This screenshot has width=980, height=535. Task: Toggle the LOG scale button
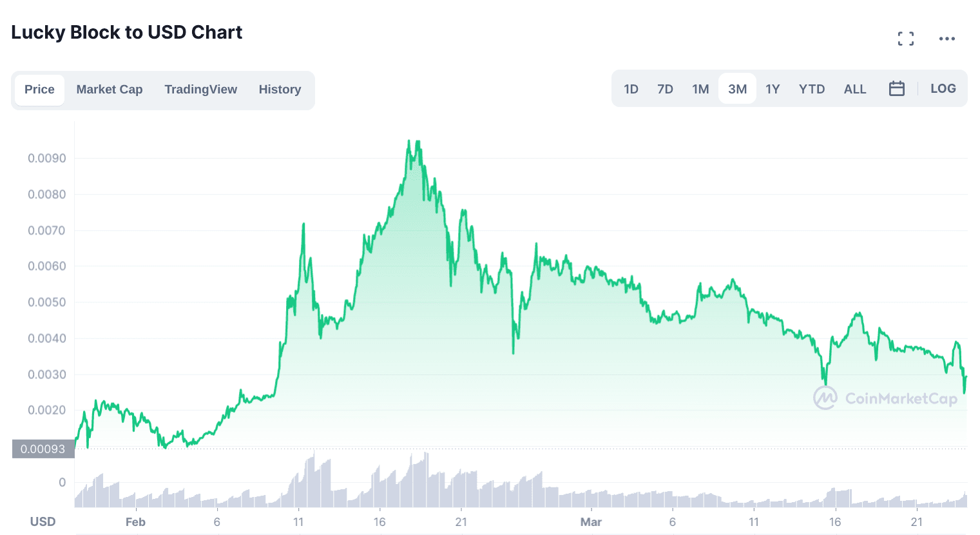[943, 89]
